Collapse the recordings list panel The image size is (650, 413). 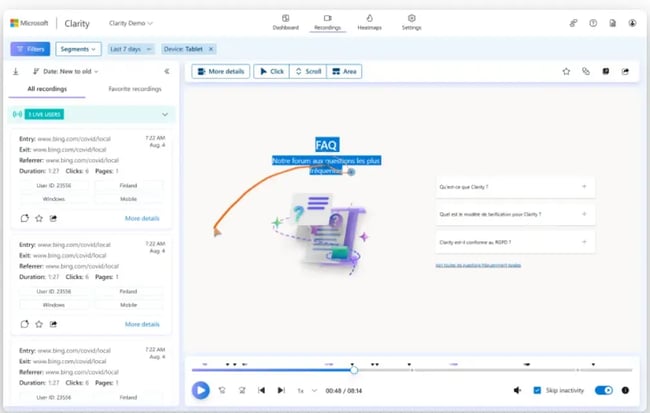tap(167, 71)
